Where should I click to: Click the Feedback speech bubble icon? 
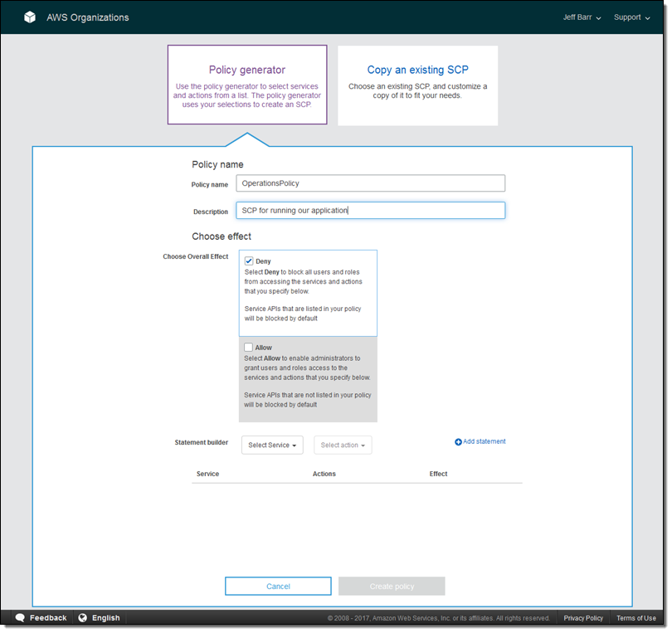(x=20, y=618)
